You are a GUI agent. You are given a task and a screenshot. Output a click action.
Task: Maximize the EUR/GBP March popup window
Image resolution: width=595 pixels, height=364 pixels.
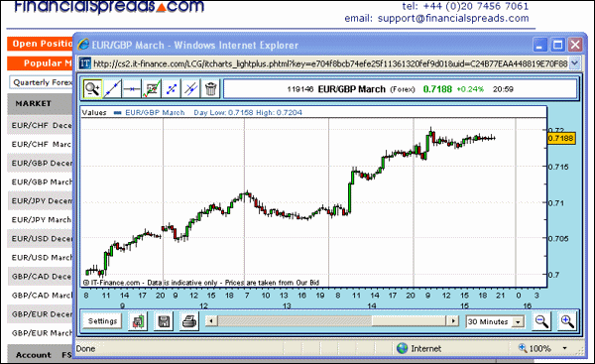click(x=557, y=45)
